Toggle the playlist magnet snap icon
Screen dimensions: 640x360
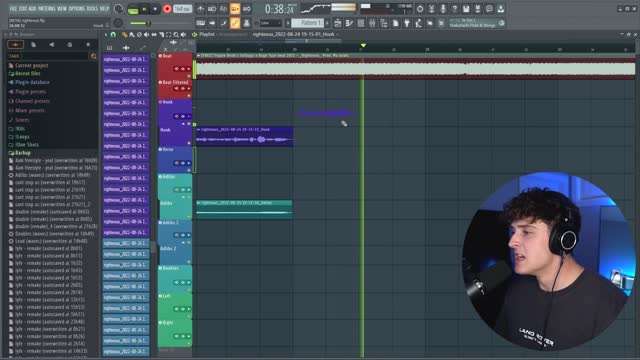click(x=113, y=35)
